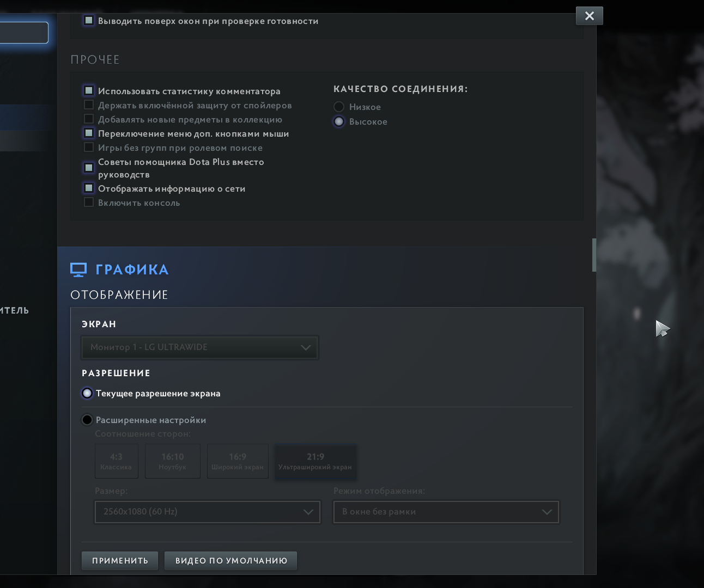The image size is (704, 588).
Task: Toggle 'Советы помощника Dota Plus вместо руководств'
Action: [89, 168]
